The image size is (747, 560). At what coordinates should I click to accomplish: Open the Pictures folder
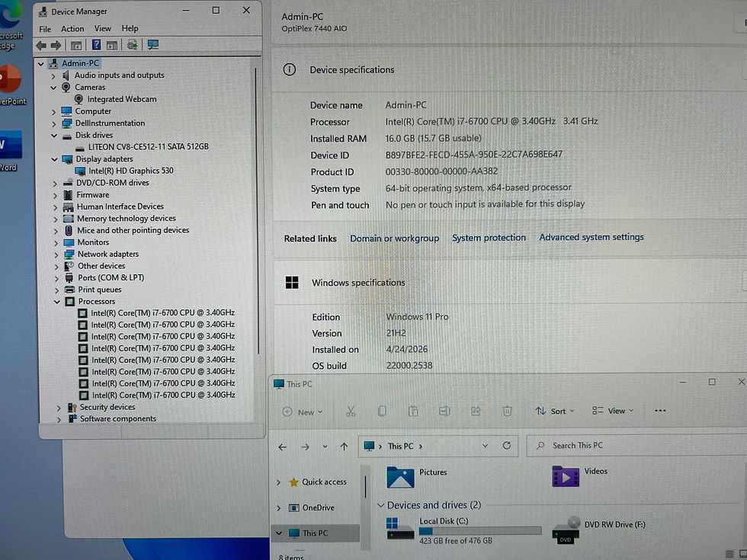click(417, 477)
